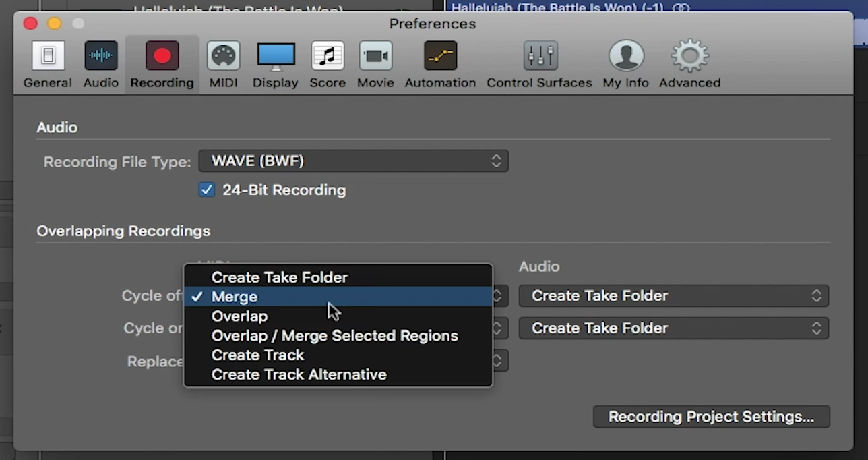Select Merge in the open dropdown list
This screenshot has width=868, height=460.
click(x=235, y=297)
